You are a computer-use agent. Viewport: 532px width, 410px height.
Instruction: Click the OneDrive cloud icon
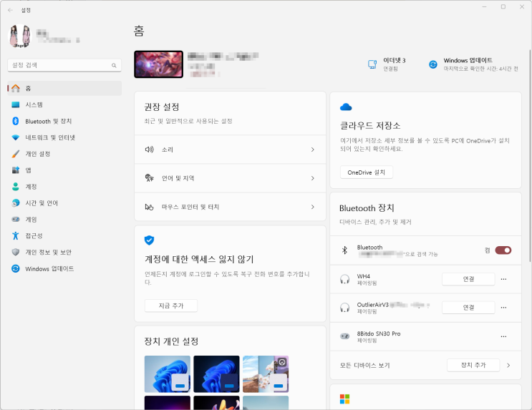[346, 107]
